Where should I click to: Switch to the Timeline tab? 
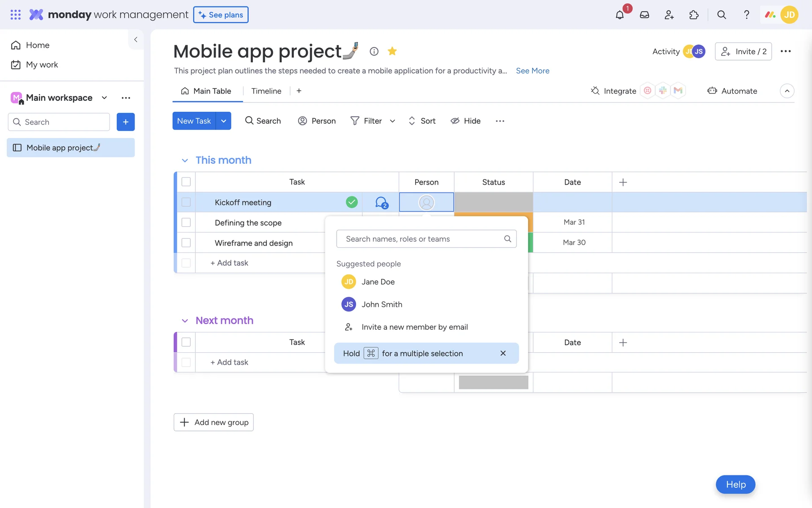tap(266, 91)
